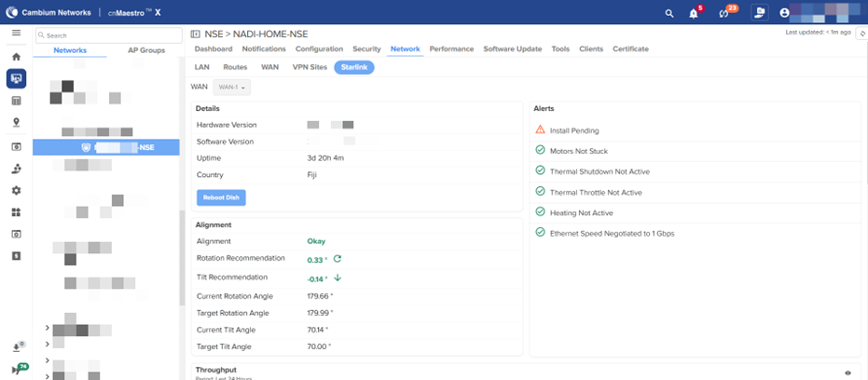This screenshot has height=380, width=868.
Task: Open the sync jobs icon with badge 23
Action: pyautogui.click(x=724, y=13)
